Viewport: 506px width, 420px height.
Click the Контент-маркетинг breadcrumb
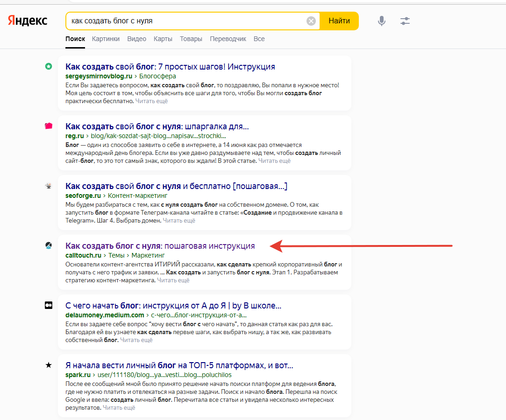pos(137,196)
